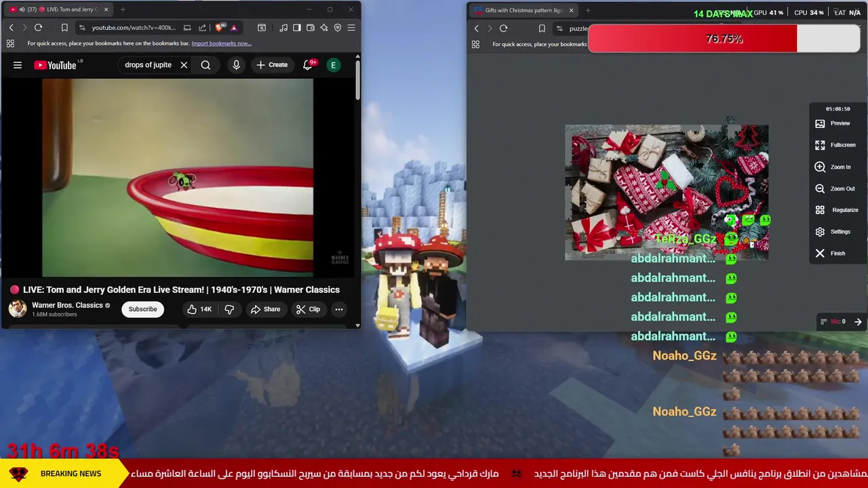Click the arrow at puzzle bottom right

[858, 322]
